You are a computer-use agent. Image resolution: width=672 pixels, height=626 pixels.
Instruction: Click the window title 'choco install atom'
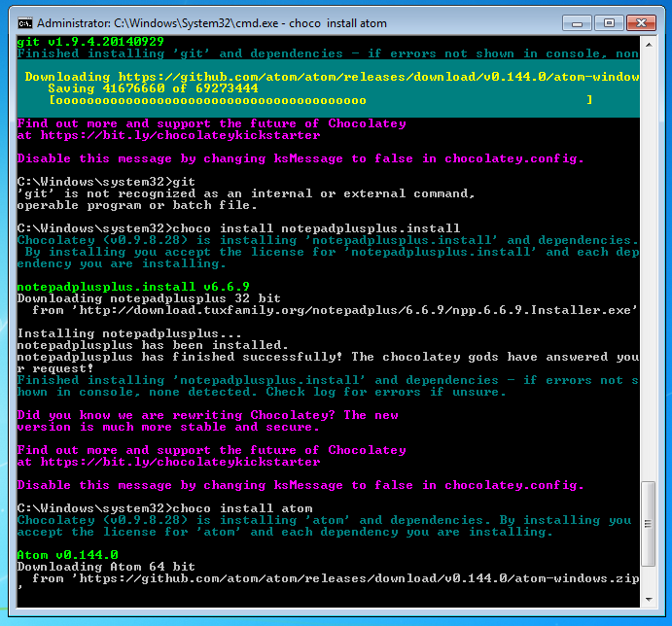337,23
